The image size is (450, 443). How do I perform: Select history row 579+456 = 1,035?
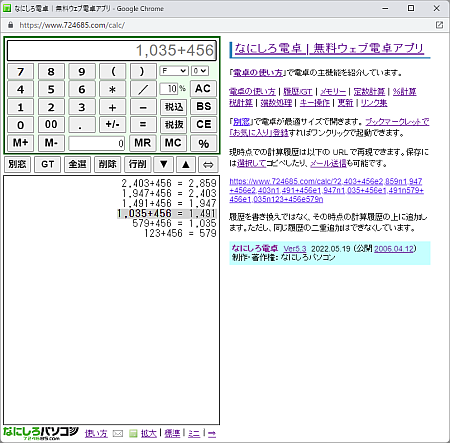174,223
